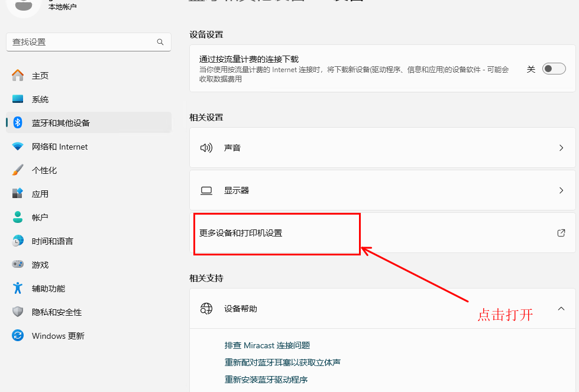The width and height of the screenshot is (579, 392).
Task: Open 更多设备和打印机设置 external link
Action: (561, 233)
